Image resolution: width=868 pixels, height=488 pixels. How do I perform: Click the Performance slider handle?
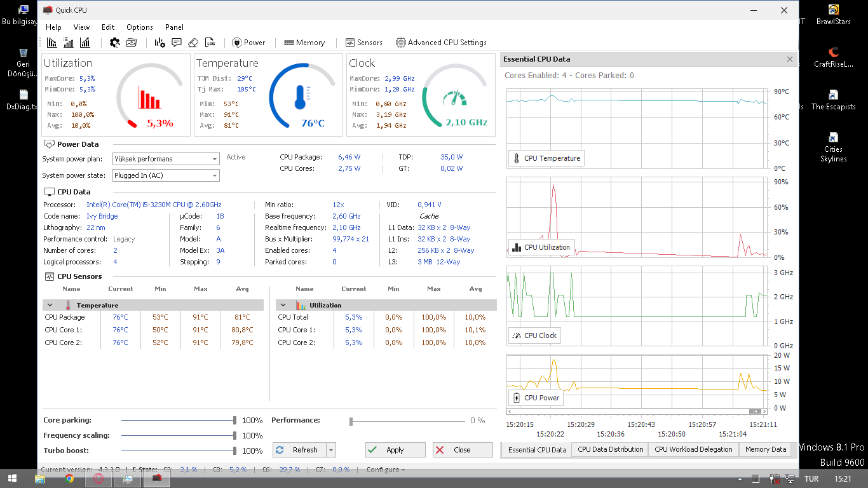pos(351,421)
